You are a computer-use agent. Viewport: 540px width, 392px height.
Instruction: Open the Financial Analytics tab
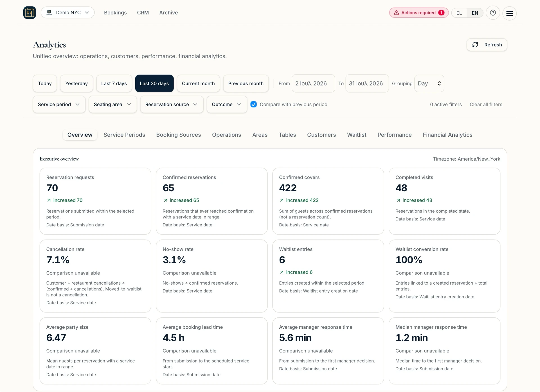click(447, 135)
